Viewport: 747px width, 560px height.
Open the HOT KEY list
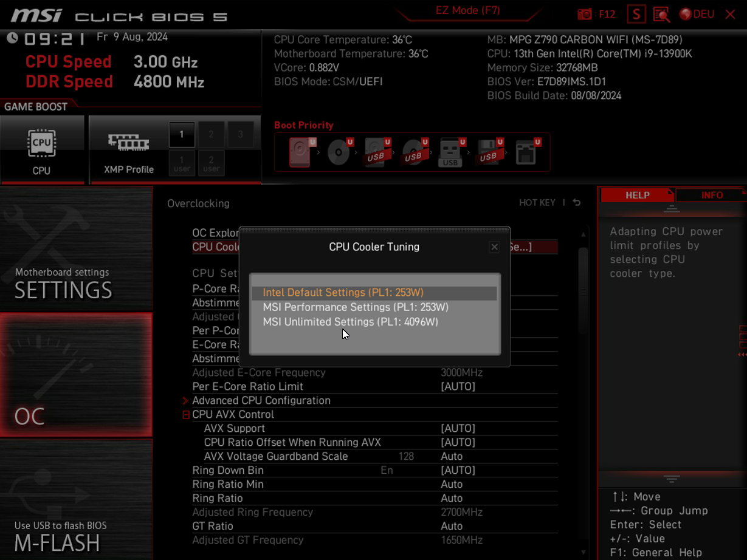coord(537,203)
